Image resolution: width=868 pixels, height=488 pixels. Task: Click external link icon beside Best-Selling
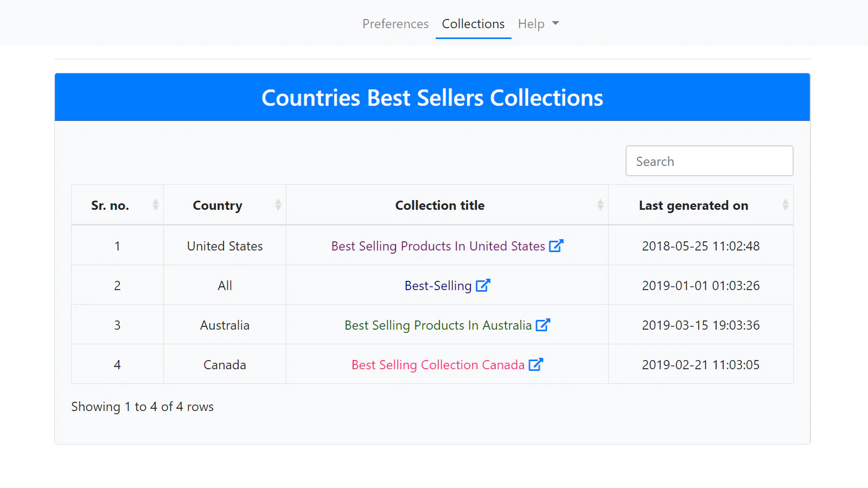(483, 285)
